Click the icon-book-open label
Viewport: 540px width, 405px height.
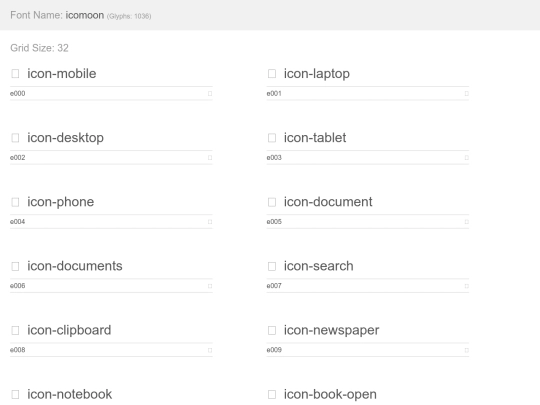pos(330,395)
